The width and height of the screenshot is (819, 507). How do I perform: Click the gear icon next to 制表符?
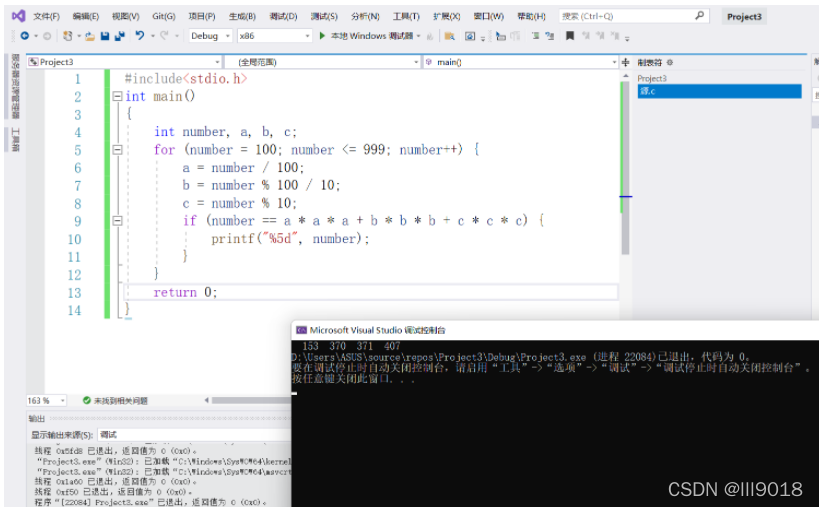tap(670, 62)
